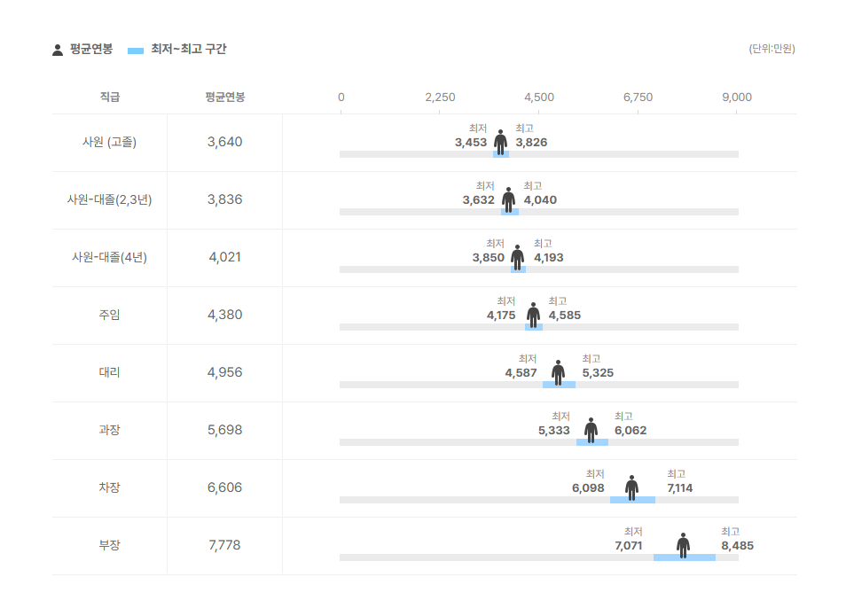The height and width of the screenshot is (616, 846).
Task: Click the person icon in the 사원 (고졸) row
Action: [501, 142]
